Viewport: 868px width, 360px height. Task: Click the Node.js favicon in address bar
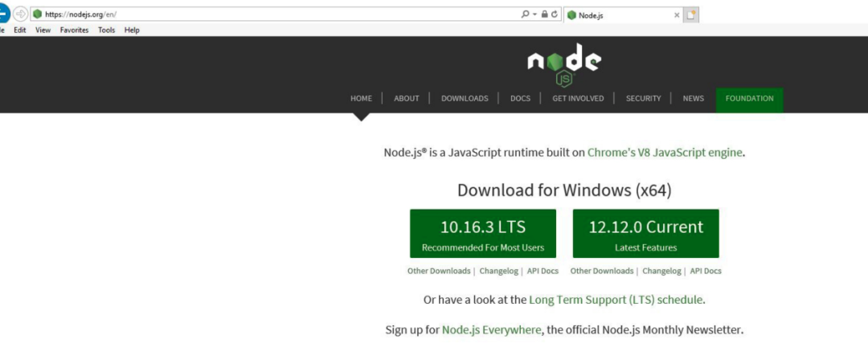(x=38, y=14)
